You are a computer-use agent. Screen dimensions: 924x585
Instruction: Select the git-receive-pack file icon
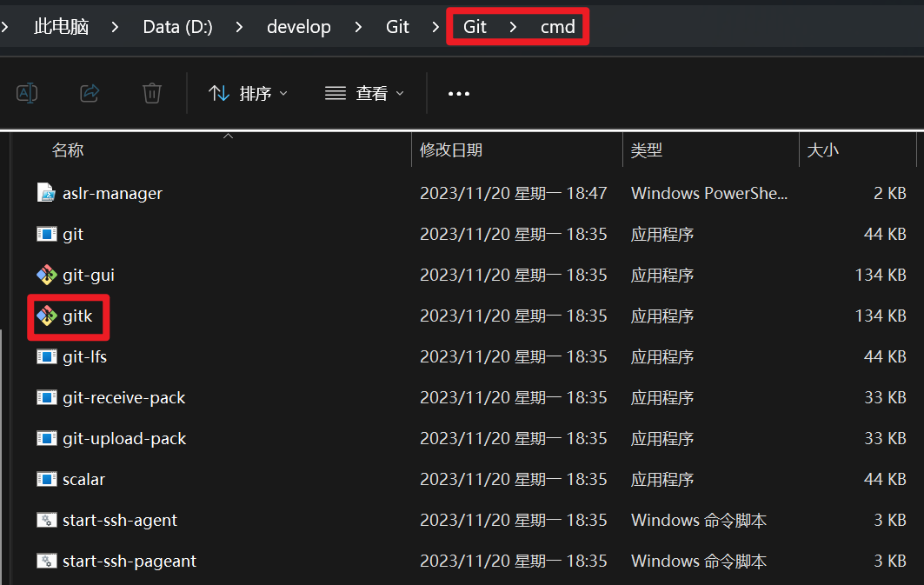(x=47, y=397)
